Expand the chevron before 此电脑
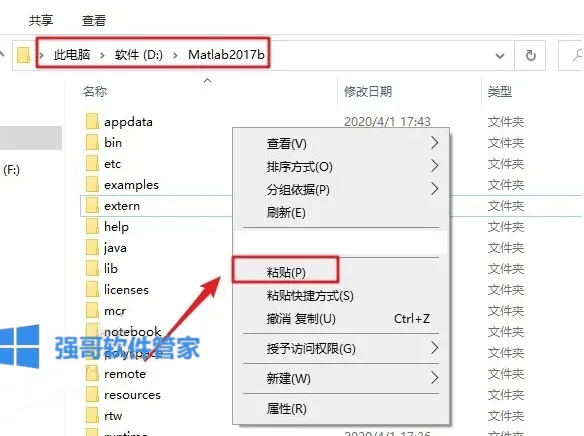This screenshot has height=436, width=584. [42, 55]
